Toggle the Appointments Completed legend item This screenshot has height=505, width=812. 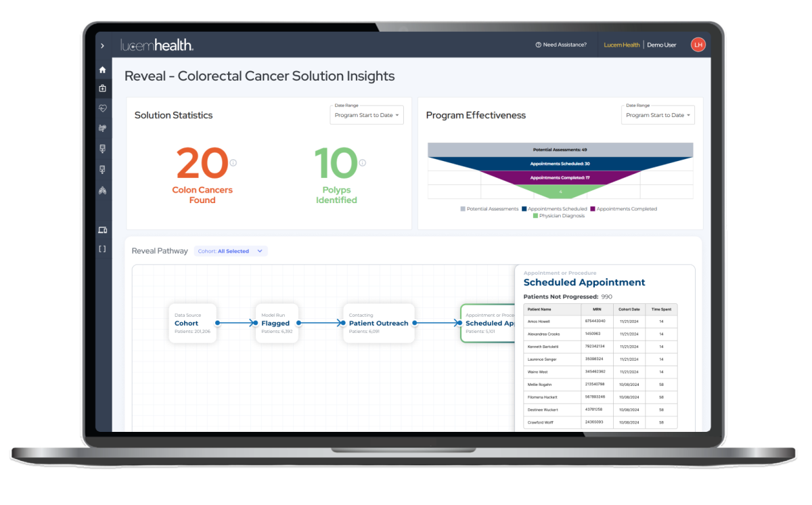627,208
